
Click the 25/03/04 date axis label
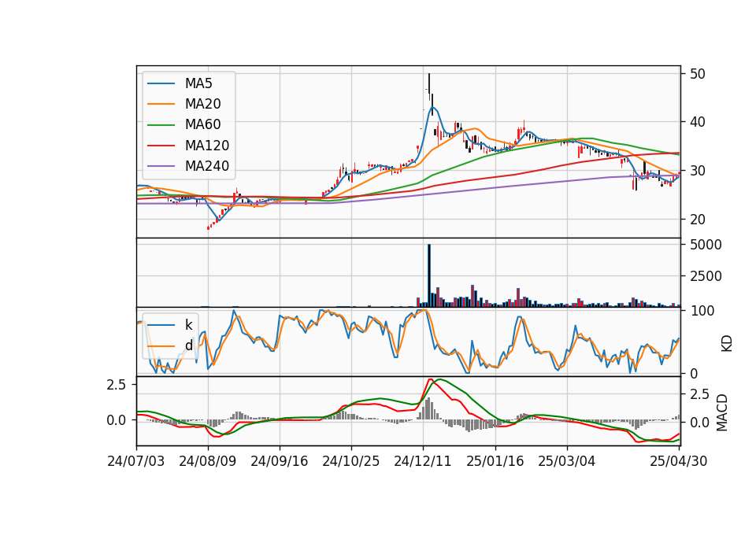point(566,462)
